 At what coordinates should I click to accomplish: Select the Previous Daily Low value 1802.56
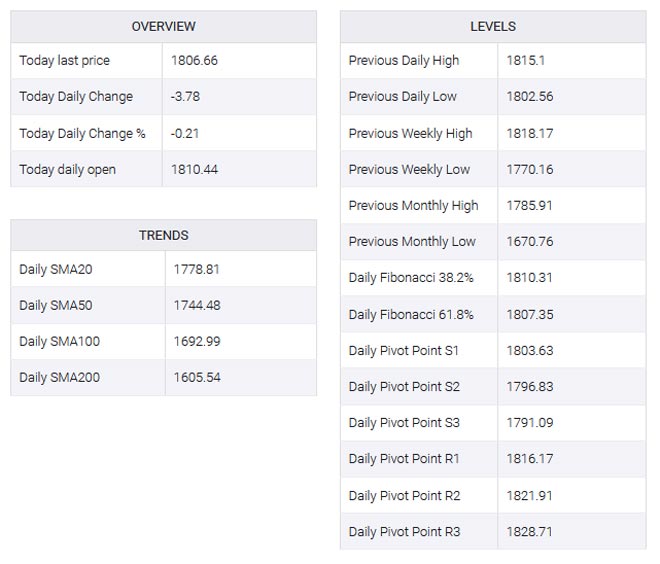point(529,97)
